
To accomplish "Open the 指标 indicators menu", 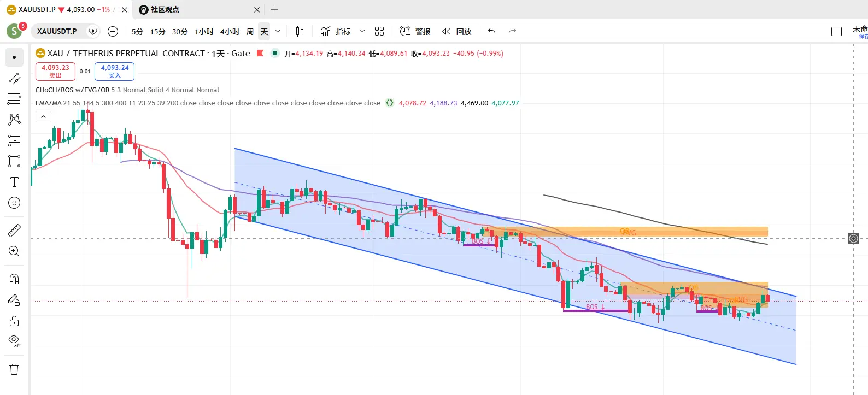I will point(336,31).
